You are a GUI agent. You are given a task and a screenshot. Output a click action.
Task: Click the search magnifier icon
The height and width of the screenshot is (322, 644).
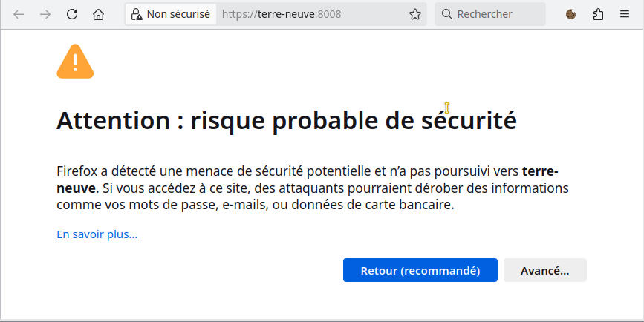click(446, 14)
